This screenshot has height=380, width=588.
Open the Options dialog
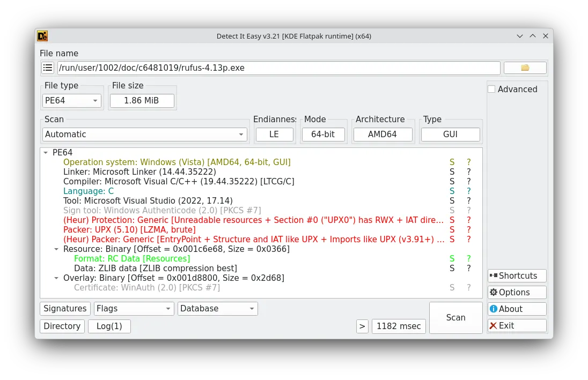point(517,292)
